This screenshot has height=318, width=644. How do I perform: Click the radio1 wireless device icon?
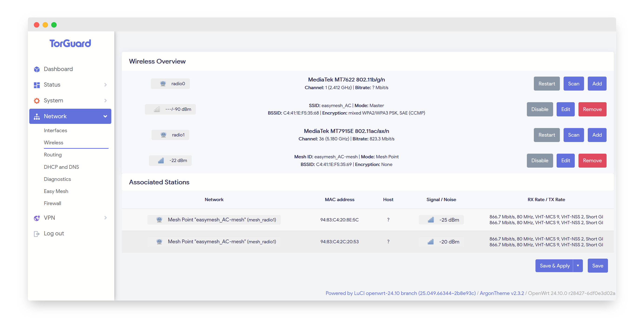click(x=164, y=135)
